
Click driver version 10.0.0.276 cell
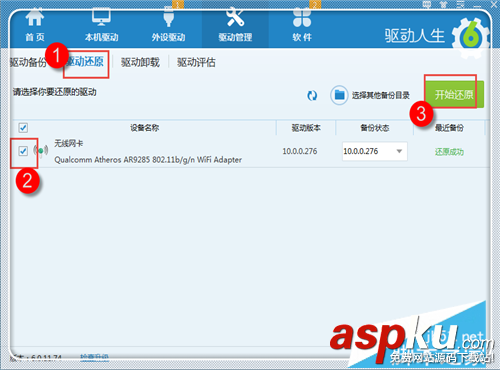[300, 151]
